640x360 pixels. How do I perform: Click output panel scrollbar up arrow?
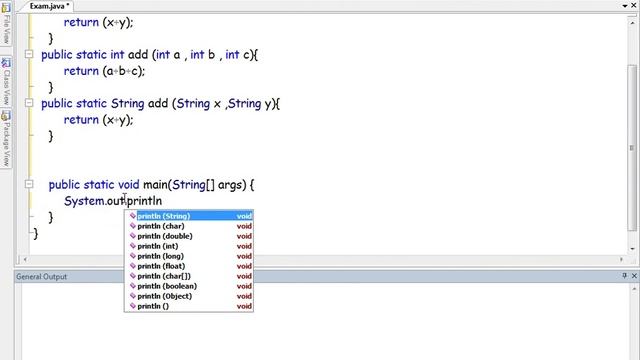point(634,289)
